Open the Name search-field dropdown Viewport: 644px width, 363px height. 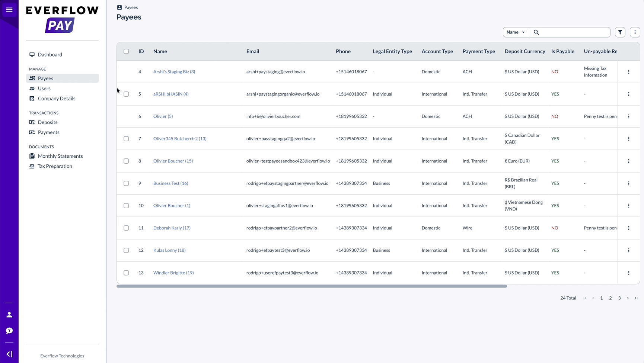(516, 32)
